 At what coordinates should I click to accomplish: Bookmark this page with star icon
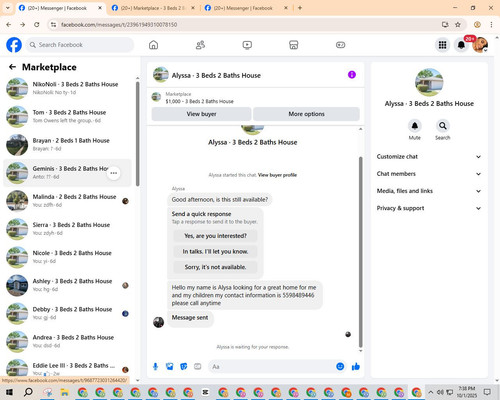tap(458, 25)
